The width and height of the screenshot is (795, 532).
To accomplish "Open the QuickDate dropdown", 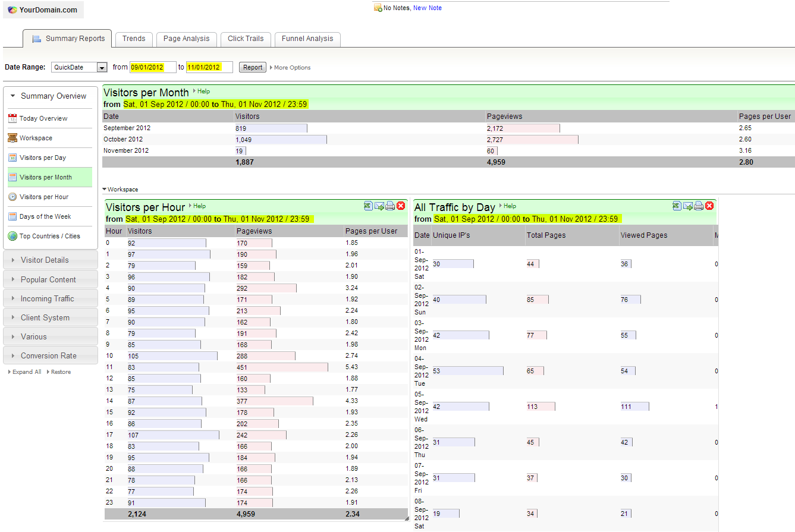I will [102, 68].
